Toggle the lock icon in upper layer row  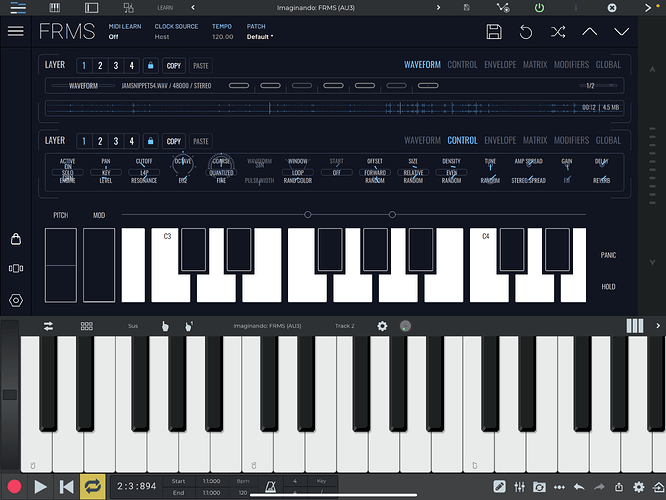pos(150,66)
